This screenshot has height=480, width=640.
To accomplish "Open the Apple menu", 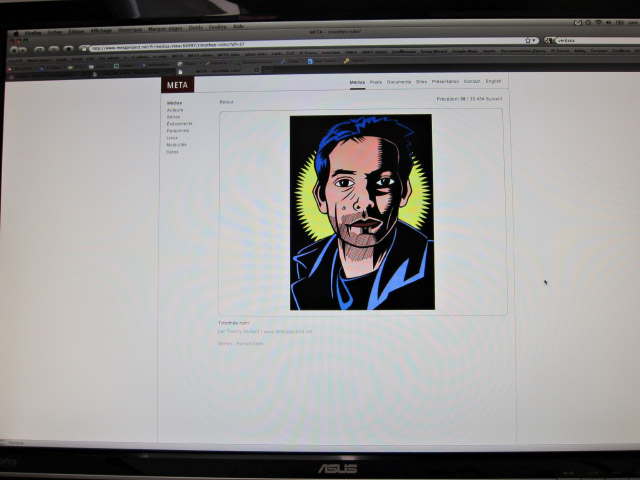I will pos(16,33).
